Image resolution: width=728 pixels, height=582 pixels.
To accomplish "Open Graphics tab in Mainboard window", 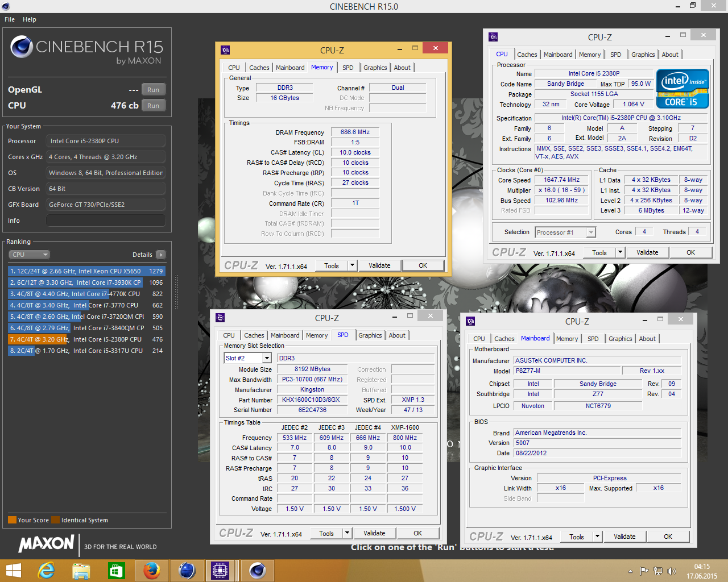I will click(621, 339).
